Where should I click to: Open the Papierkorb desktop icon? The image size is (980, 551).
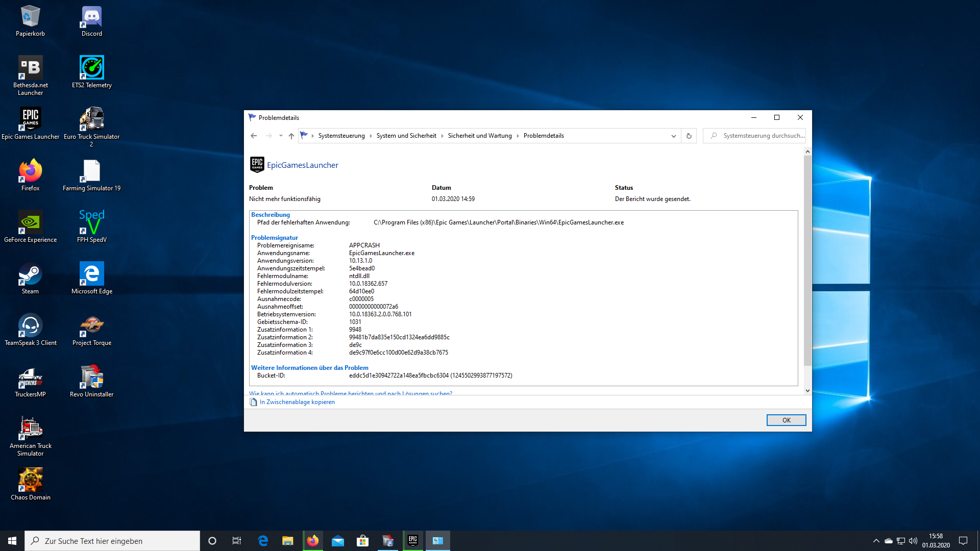[x=30, y=21]
